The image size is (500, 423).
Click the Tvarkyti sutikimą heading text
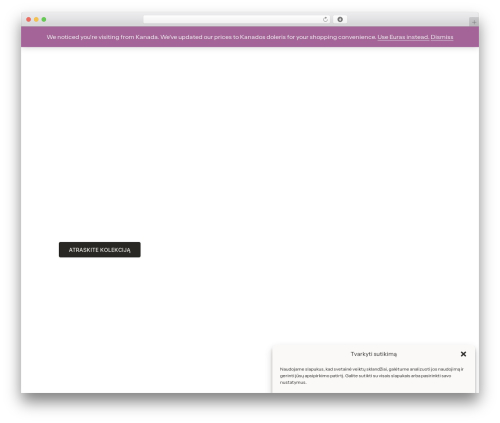[x=374, y=354]
